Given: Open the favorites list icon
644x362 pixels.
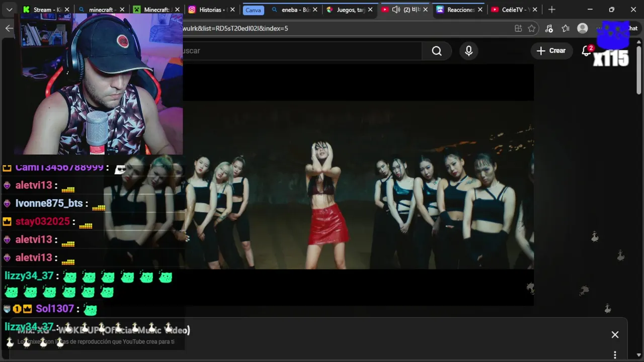Looking at the screenshot, I should coord(566,29).
